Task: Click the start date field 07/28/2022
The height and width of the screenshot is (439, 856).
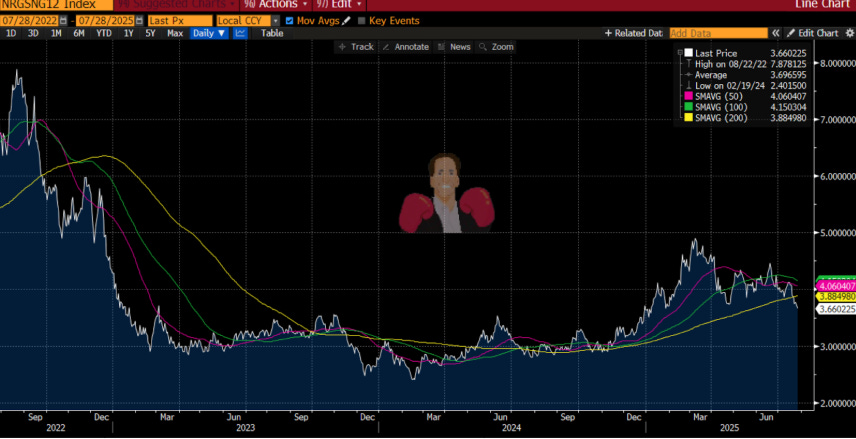Action: coord(29,21)
